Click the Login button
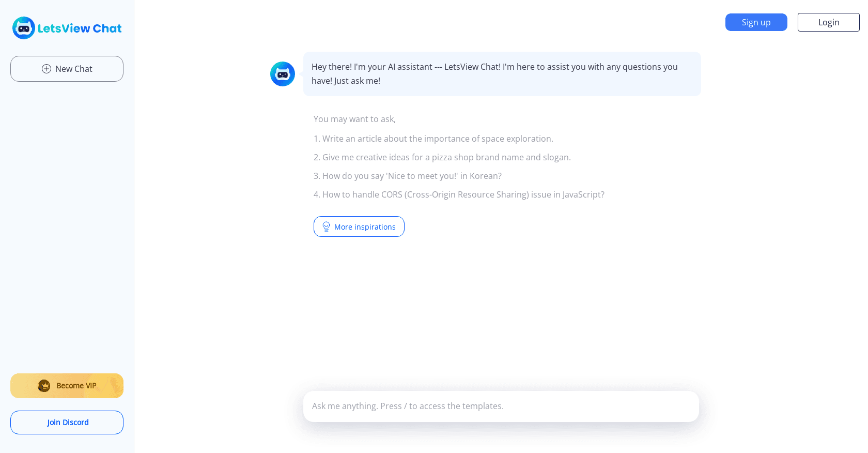This screenshot has width=868, height=453. [x=828, y=22]
